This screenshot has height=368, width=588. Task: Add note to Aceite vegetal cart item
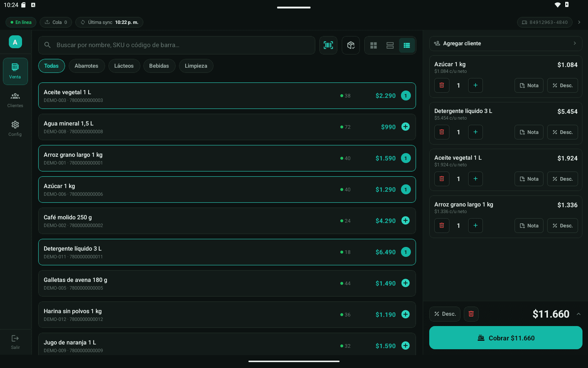tap(529, 179)
